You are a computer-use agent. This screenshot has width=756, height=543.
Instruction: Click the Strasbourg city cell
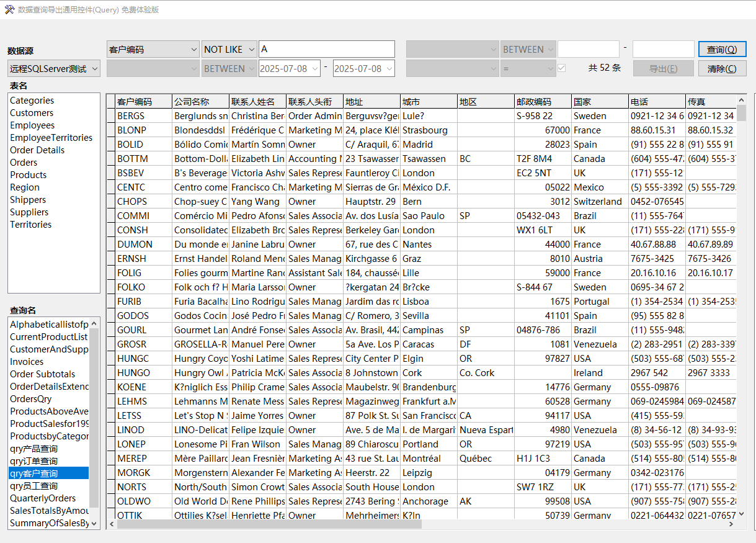pyautogui.click(x=429, y=130)
